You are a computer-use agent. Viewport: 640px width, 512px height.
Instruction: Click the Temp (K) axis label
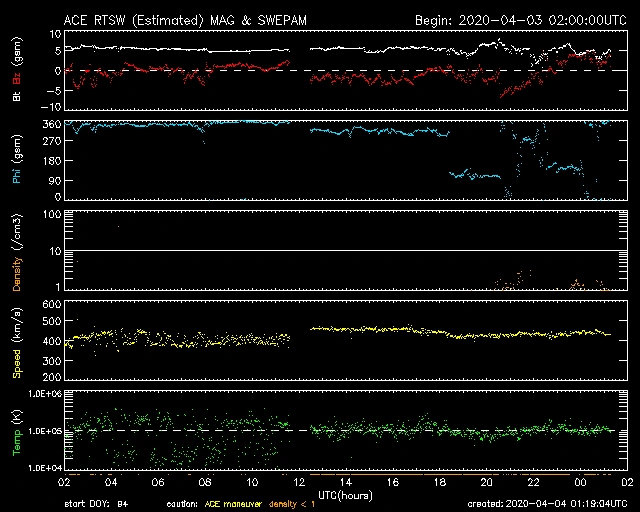(x=16, y=431)
